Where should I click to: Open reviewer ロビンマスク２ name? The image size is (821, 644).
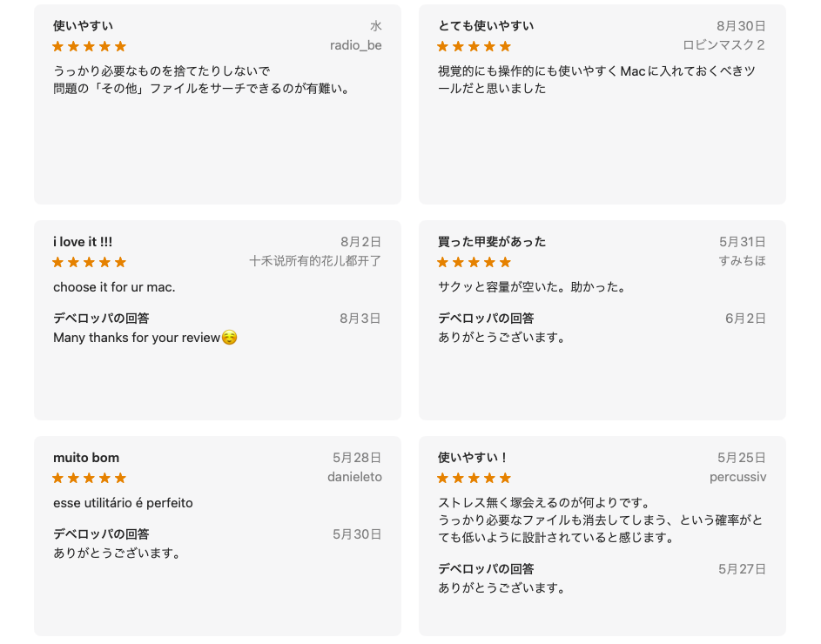[x=724, y=45]
